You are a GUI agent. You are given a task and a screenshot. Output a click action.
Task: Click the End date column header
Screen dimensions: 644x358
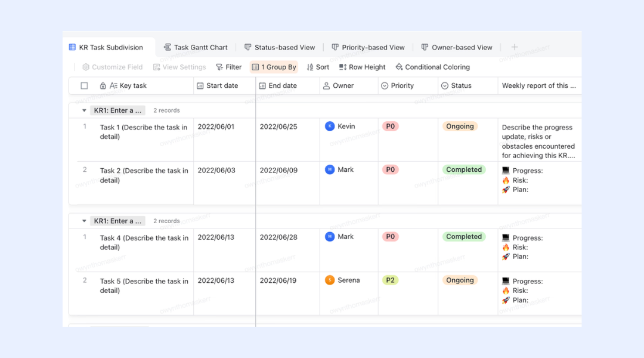click(287, 85)
